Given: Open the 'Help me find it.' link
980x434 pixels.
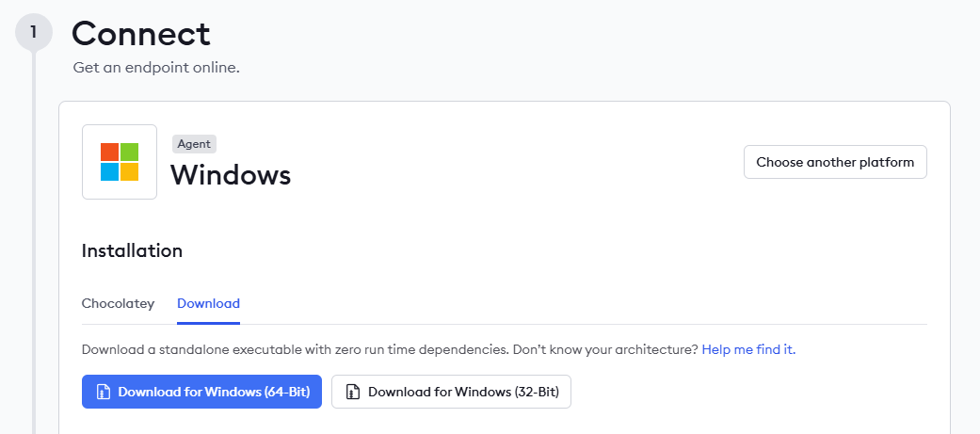Looking at the screenshot, I should tap(748, 349).
